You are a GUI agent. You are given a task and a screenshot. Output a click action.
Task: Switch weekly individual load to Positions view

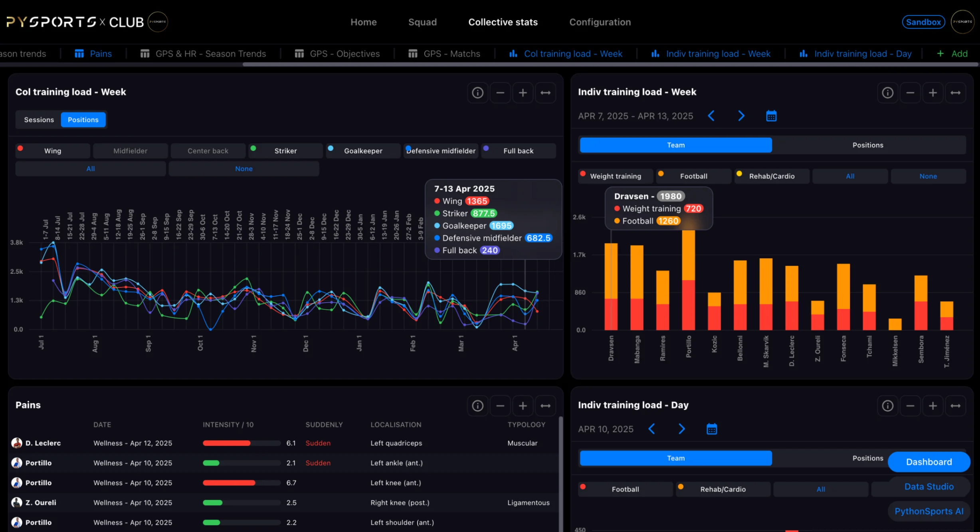point(867,145)
